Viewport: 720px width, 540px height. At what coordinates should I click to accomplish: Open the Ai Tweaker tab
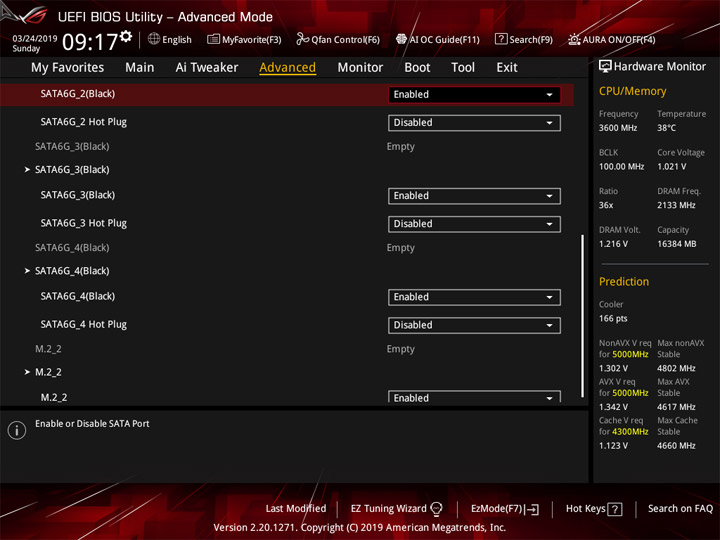207,68
